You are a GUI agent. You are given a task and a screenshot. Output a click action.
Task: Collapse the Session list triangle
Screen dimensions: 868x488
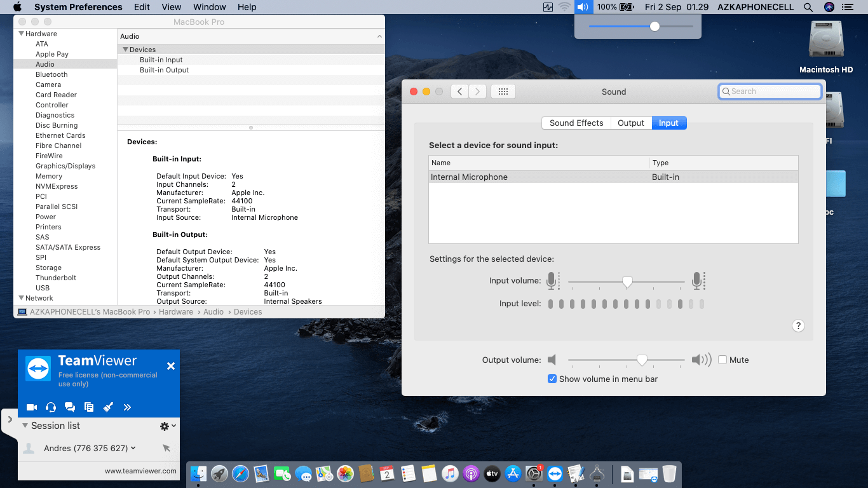tap(25, 426)
